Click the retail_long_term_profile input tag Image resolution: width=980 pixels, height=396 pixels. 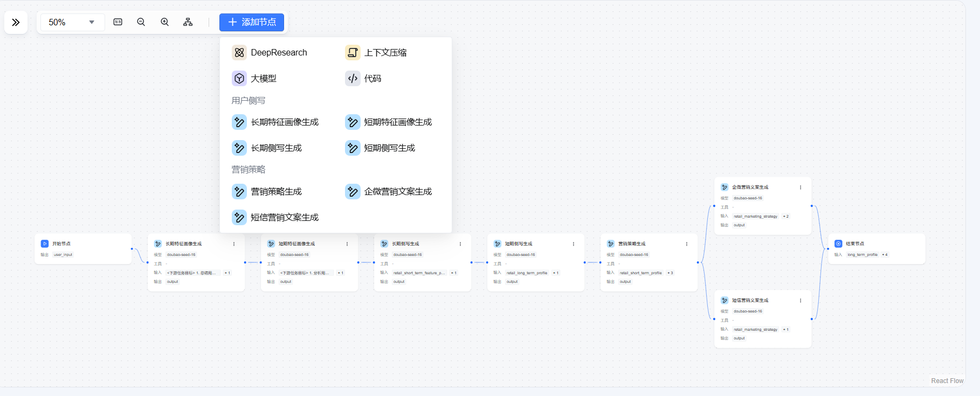tap(527, 273)
